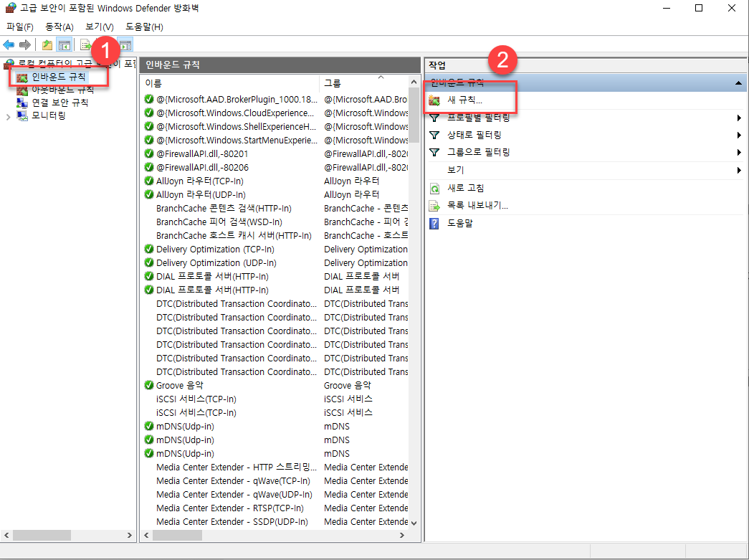
Task: Go back with the blue back arrow
Action: pyautogui.click(x=9, y=45)
